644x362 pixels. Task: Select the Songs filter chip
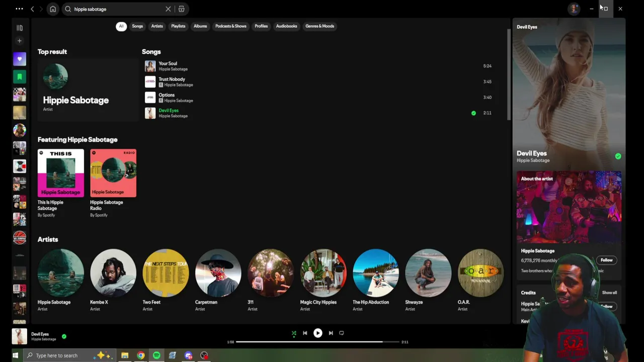click(x=137, y=26)
